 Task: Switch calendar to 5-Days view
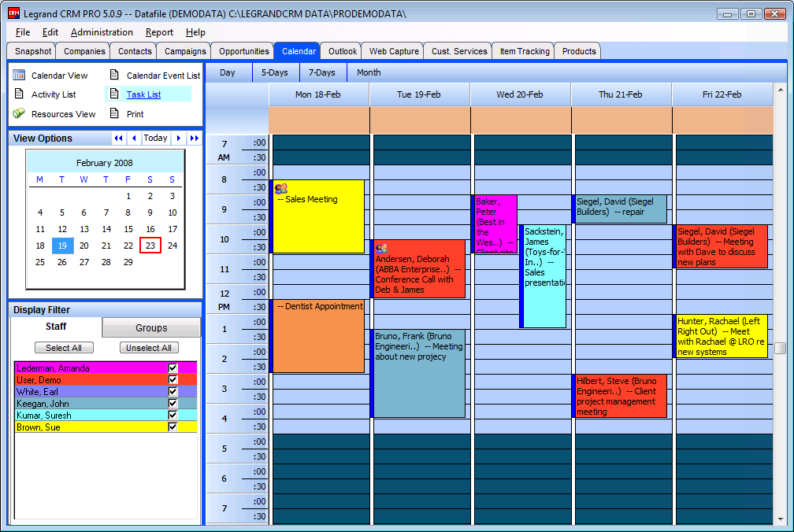274,72
